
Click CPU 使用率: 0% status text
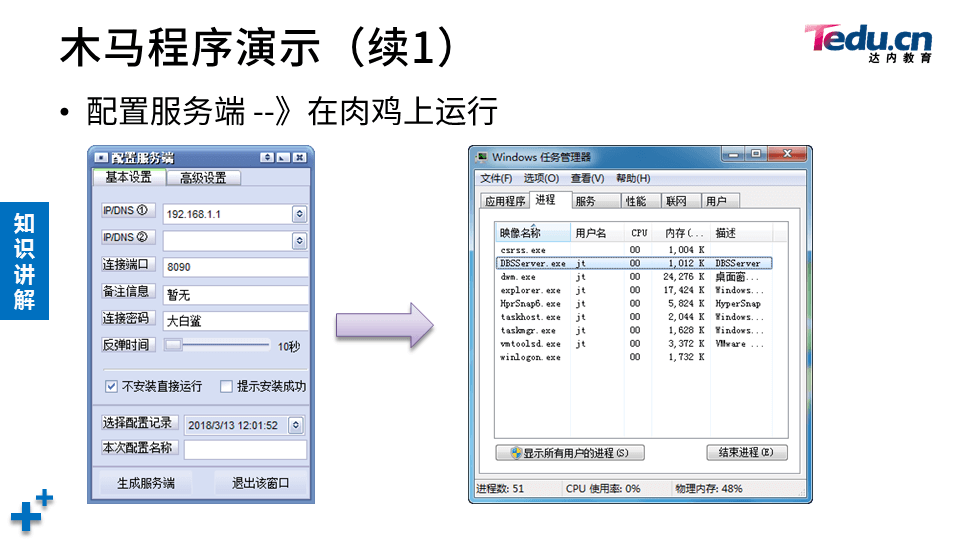(603, 489)
